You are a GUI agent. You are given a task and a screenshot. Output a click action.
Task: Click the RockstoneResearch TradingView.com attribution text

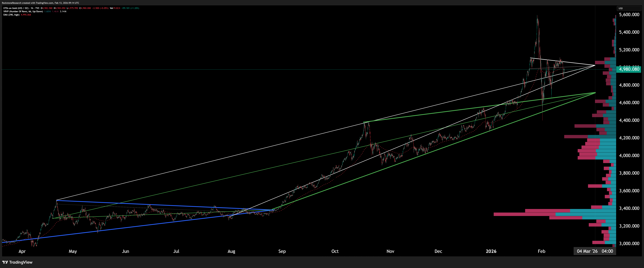[x=40, y=3]
